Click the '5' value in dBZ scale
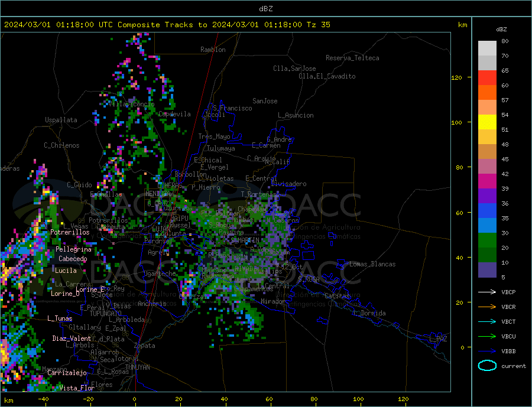This screenshot has width=532, height=407. [503, 277]
